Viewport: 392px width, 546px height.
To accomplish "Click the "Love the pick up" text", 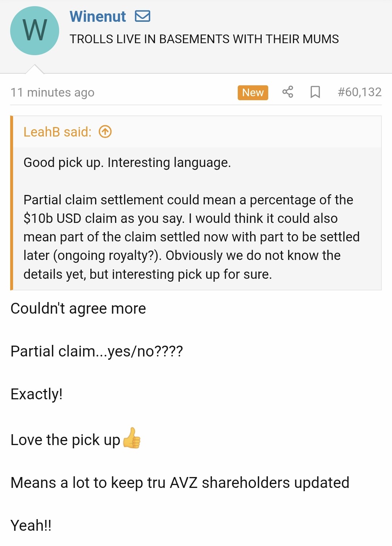I will click(65, 440).
